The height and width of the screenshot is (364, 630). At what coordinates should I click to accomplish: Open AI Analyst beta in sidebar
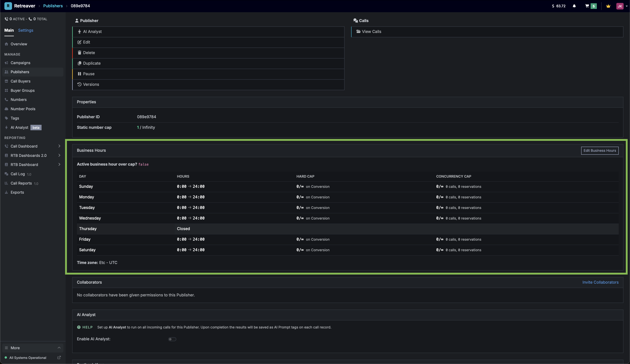(33, 127)
